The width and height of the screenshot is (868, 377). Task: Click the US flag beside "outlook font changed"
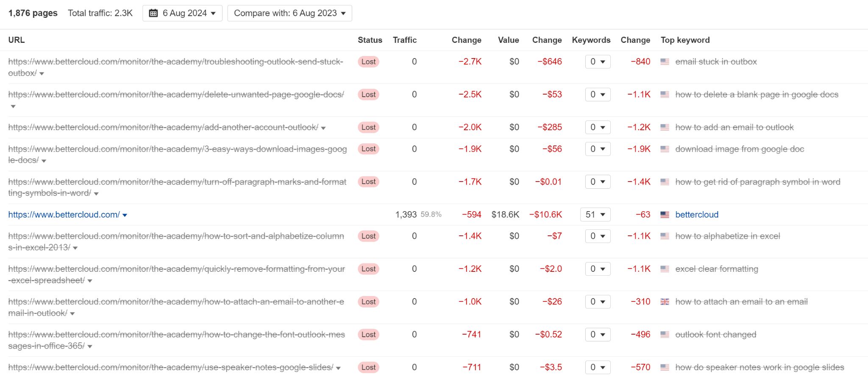[x=665, y=334]
